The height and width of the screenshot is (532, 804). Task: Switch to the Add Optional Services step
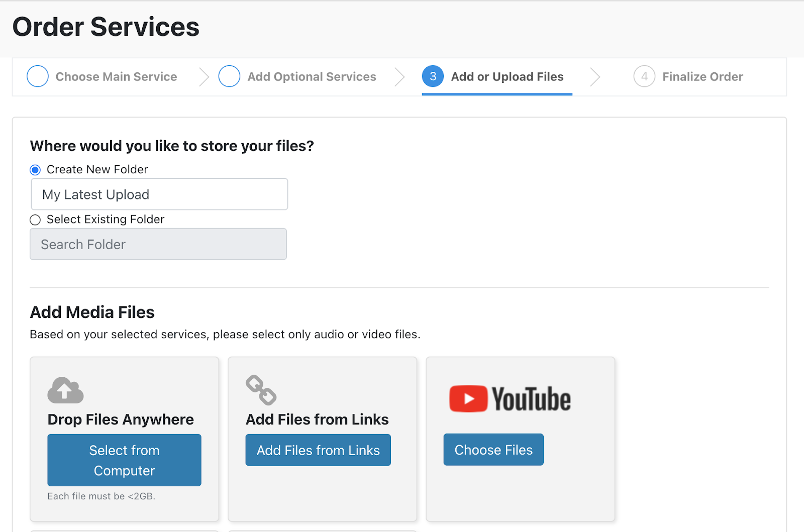(312, 77)
